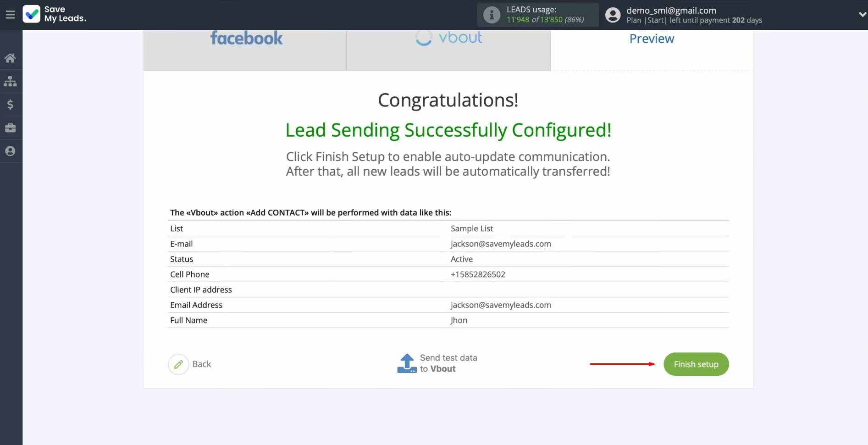Click the Back link text
868x445 pixels.
(202, 364)
